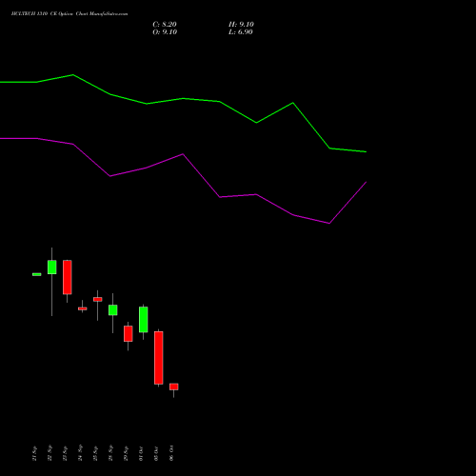Select the close value C: 8.20
The image size is (476, 476).
165,25
